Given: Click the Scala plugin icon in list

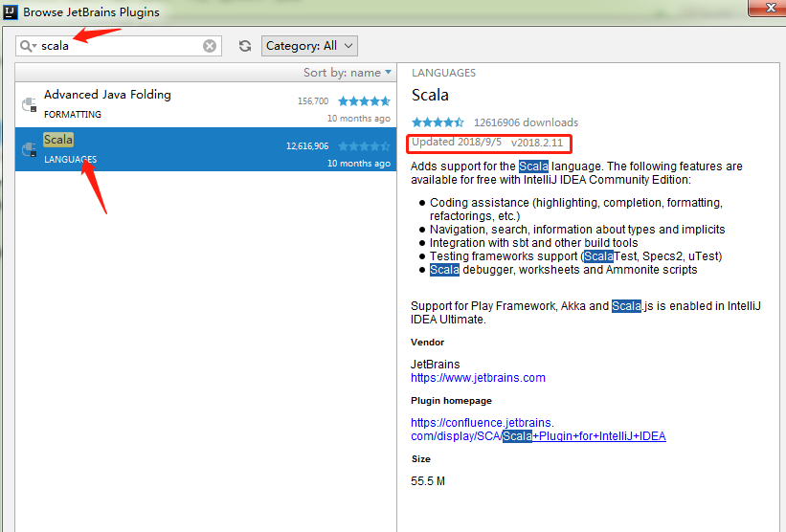Looking at the screenshot, I should tap(30, 149).
